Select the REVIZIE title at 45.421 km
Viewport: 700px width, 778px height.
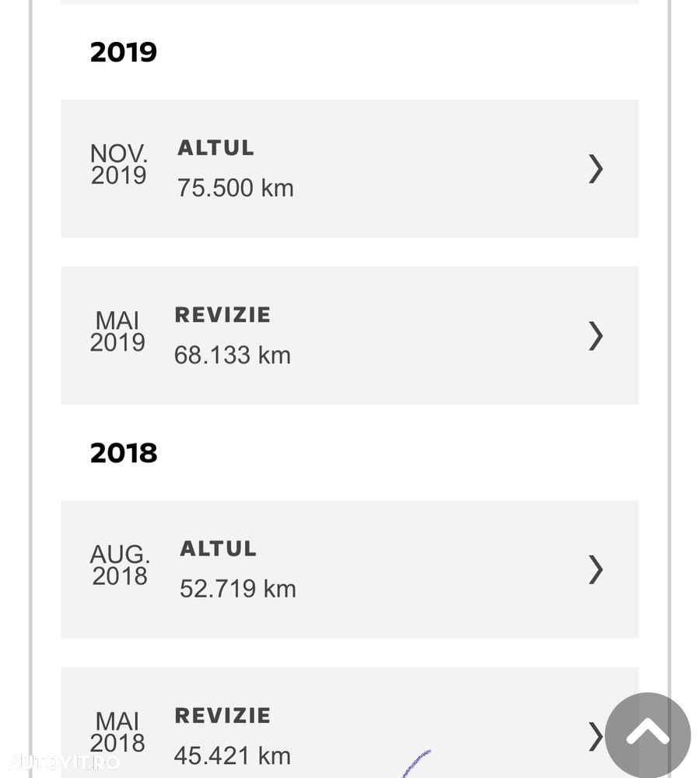click(222, 716)
